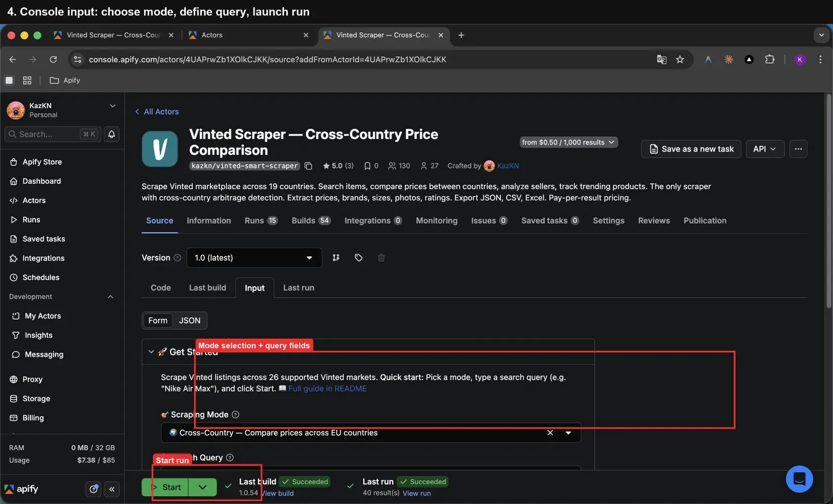Open the API dropdown

[x=765, y=149]
